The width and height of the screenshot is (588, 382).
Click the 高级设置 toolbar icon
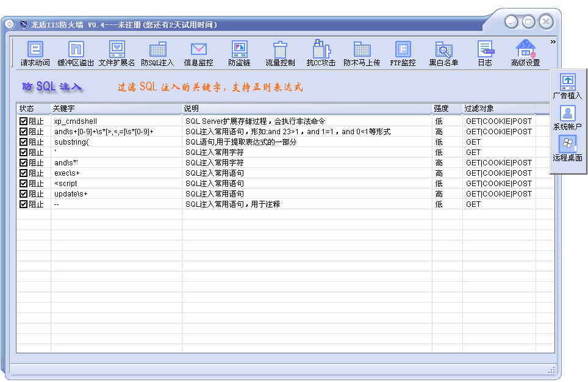(x=525, y=52)
